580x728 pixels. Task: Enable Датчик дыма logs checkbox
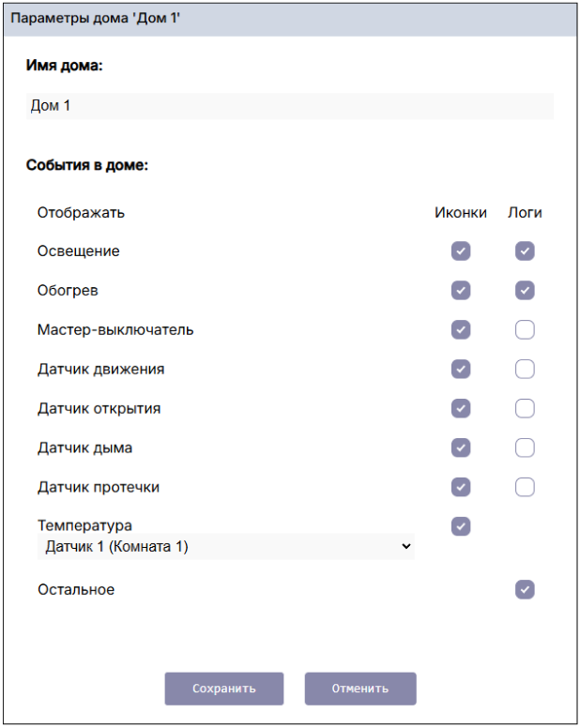pos(525,448)
